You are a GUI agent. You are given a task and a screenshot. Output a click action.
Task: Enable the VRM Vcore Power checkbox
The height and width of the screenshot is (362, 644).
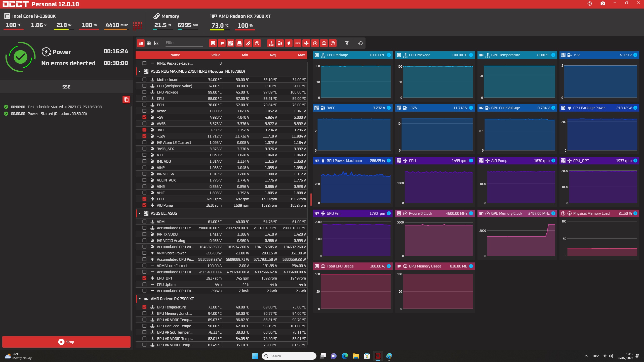coord(144,253)
